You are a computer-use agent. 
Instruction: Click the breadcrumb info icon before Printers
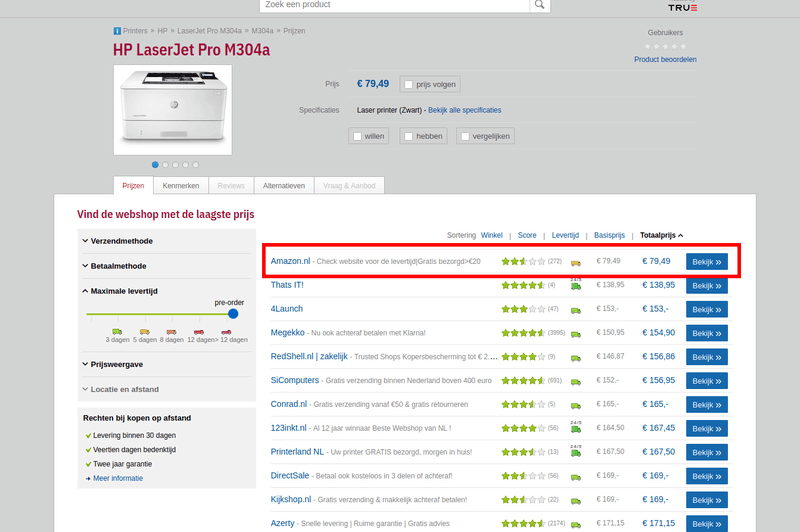(x=117, y=31)
